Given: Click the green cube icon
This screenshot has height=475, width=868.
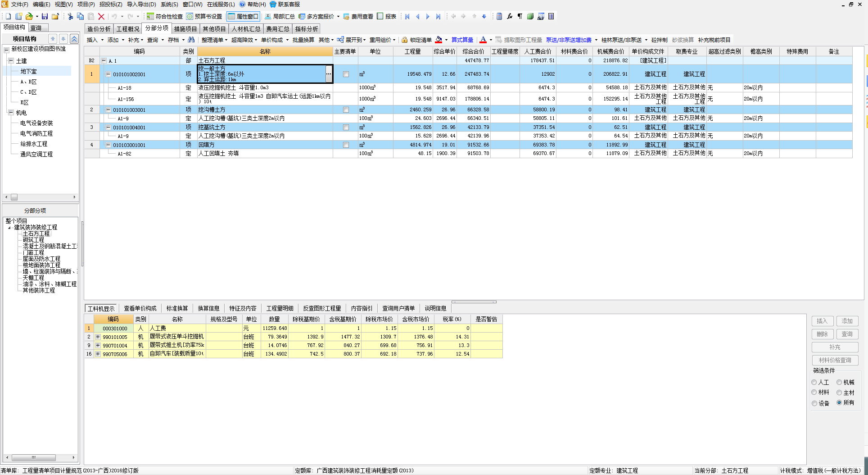Looking at the screenshot, I should 530,17.
